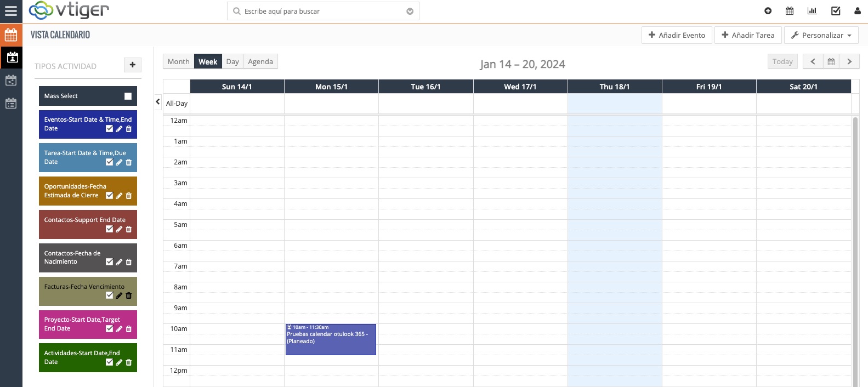Collapse the sidebar with left chevron

pyautogui.click(x=158, y=102)
